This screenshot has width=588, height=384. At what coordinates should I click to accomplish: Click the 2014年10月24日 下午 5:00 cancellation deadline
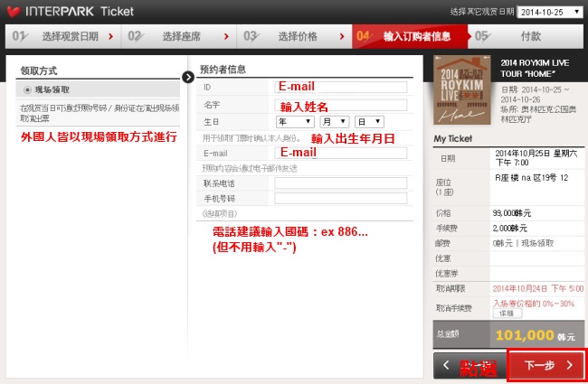coord(538,288)
